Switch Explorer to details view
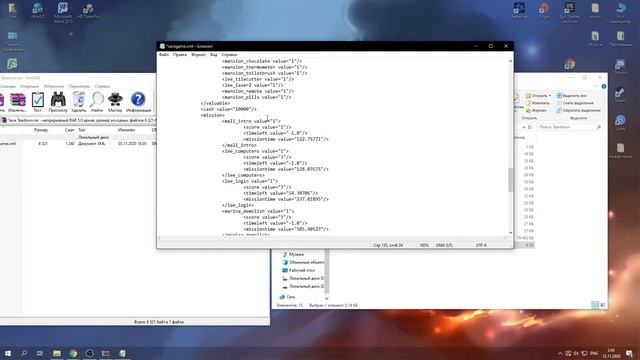640x360 pixels. click(x=595, y=305)
